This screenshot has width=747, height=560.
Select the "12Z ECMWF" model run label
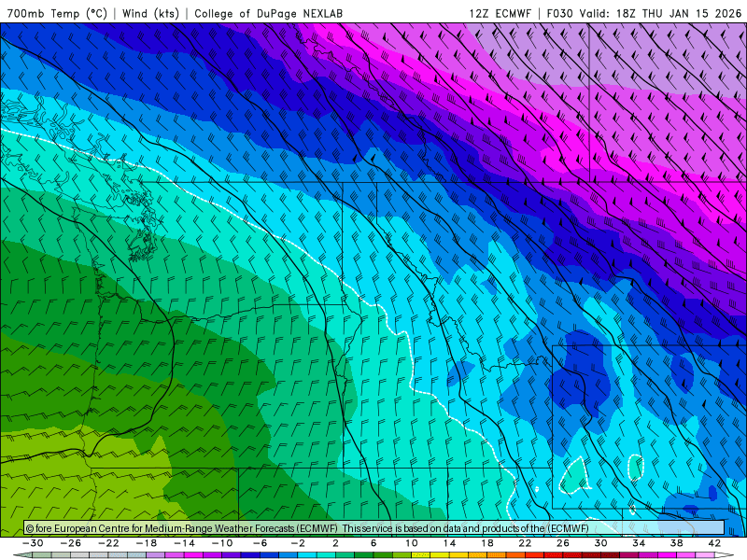500,13
